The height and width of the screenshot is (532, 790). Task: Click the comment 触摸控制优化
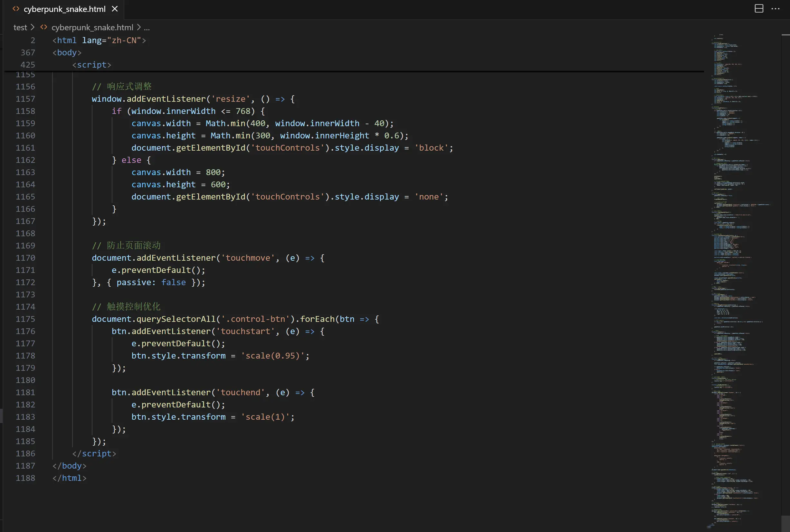click(126, 306)
